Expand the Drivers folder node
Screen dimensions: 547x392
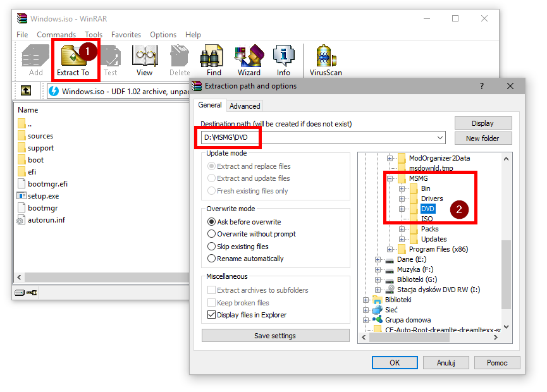(x=402, y=199)
